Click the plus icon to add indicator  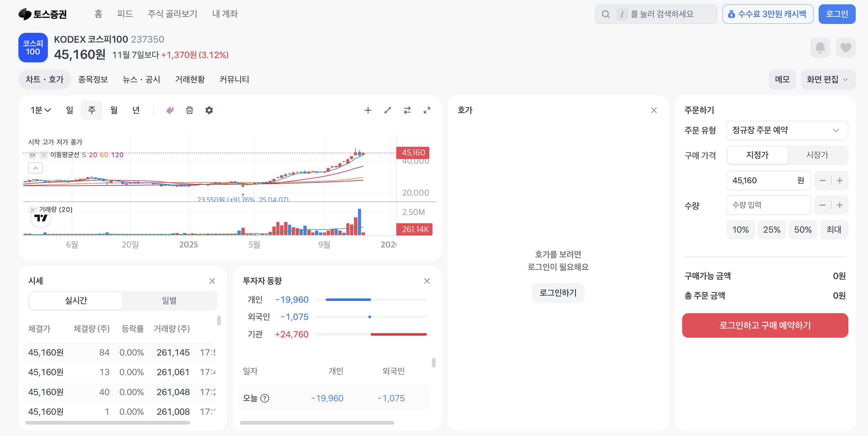pyautogui.click(x=368, y=110)
